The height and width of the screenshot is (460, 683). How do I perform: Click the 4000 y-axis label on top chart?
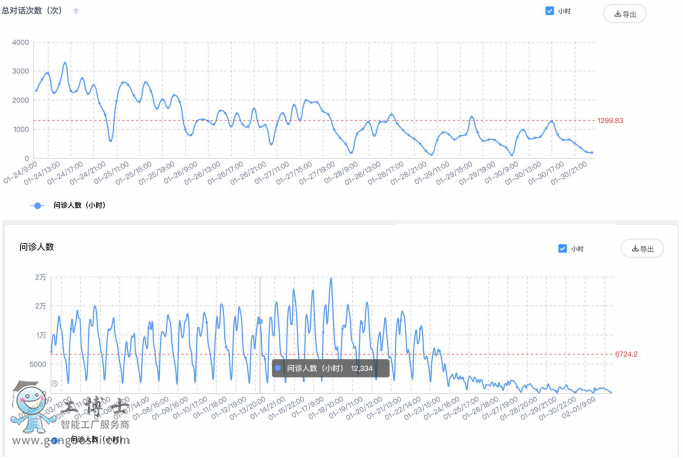point(20,43)
